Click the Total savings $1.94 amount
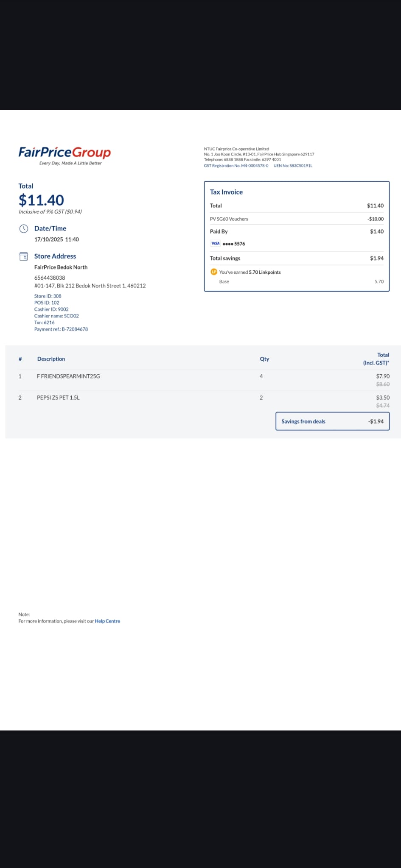Image resolution: width=401 pixels, height=868 pixels. tap(376, 258)
